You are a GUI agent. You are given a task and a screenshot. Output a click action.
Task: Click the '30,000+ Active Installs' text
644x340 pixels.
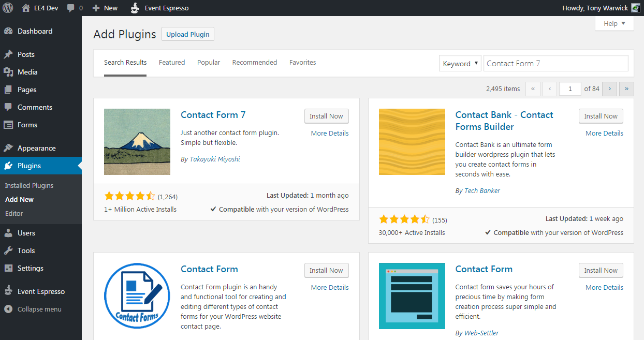(412, 233)
